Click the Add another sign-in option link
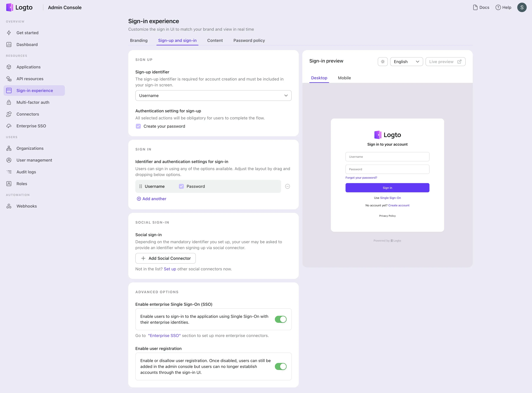The image size is (532, 393). pyautogui.click(x=151, y=199)
